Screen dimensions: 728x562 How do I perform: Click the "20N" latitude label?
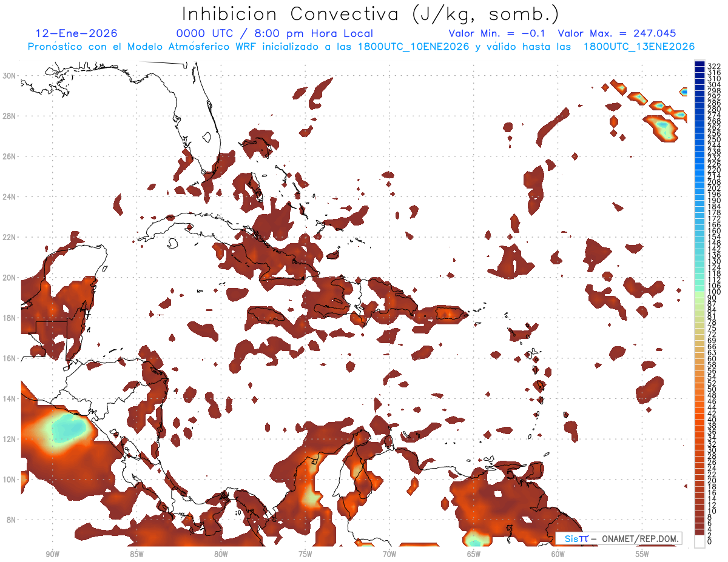(x=10, y=278)
